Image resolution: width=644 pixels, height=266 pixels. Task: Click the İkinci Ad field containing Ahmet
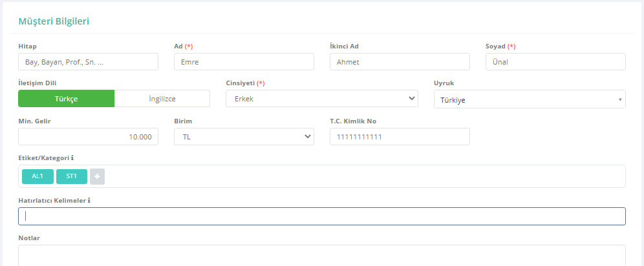(400, 61)
